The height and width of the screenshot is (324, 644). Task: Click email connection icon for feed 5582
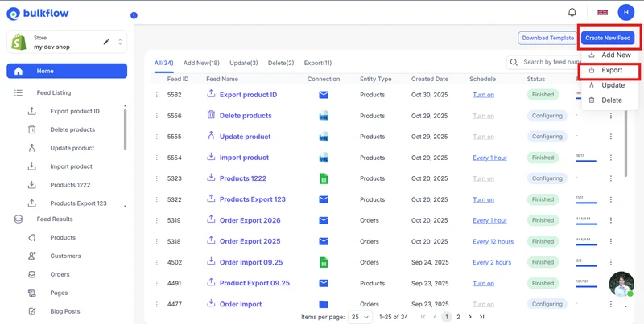tap(324, 95)
